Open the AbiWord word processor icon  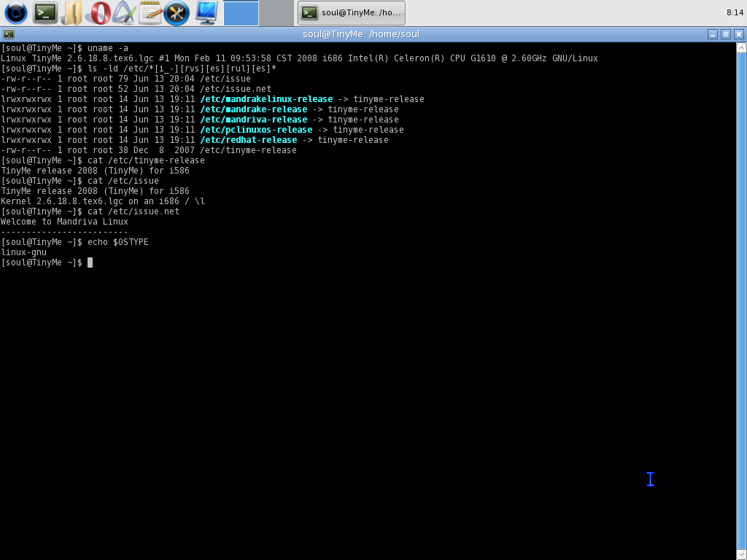[x=124, y=13]
